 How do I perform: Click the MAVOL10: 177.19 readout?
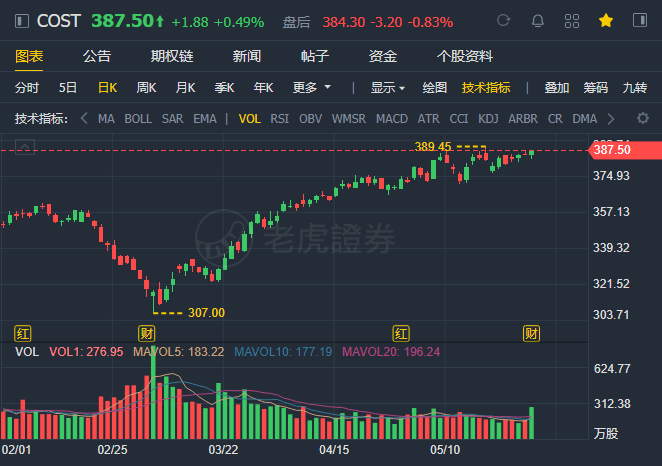[x=283, y=352]
